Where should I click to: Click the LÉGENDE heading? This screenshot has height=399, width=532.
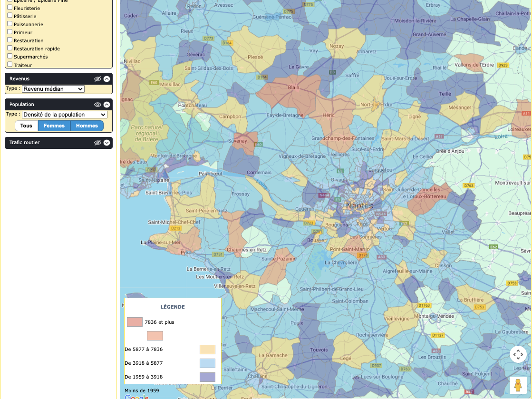click(x=173, y=307)
